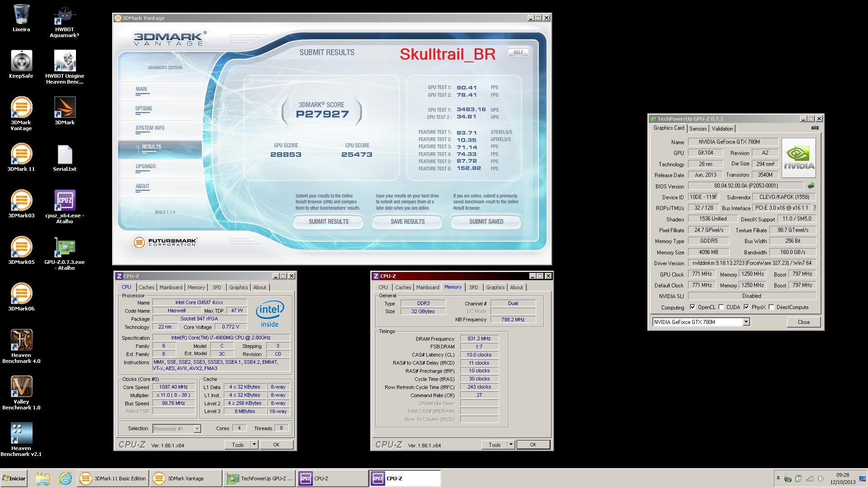Launch HWBOT Aquamark3 desktop shortcut

65,21
